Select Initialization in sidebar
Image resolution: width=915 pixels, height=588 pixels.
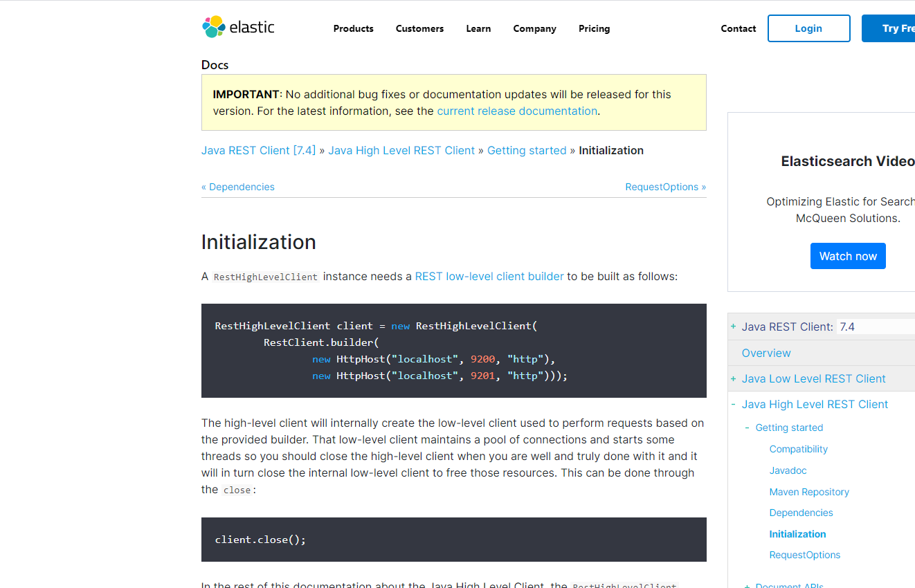[798, 534]
